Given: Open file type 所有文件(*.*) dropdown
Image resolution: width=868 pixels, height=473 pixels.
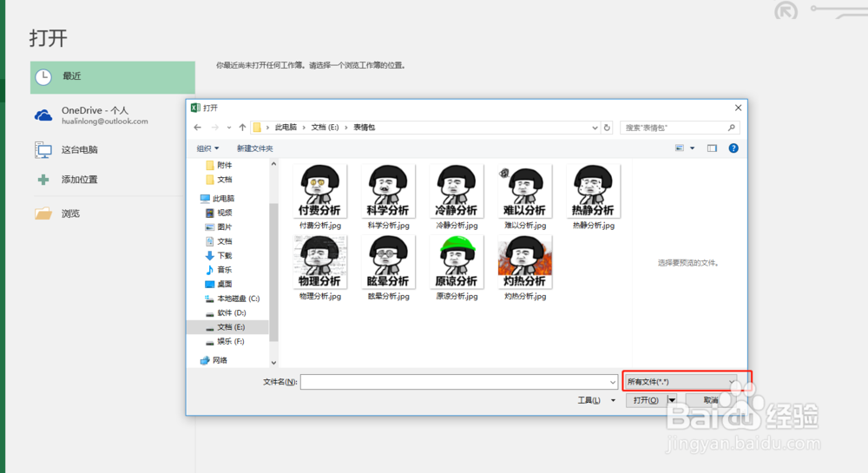Looking at the screenshot, I should pyautogui.click(x=681, y=382).
